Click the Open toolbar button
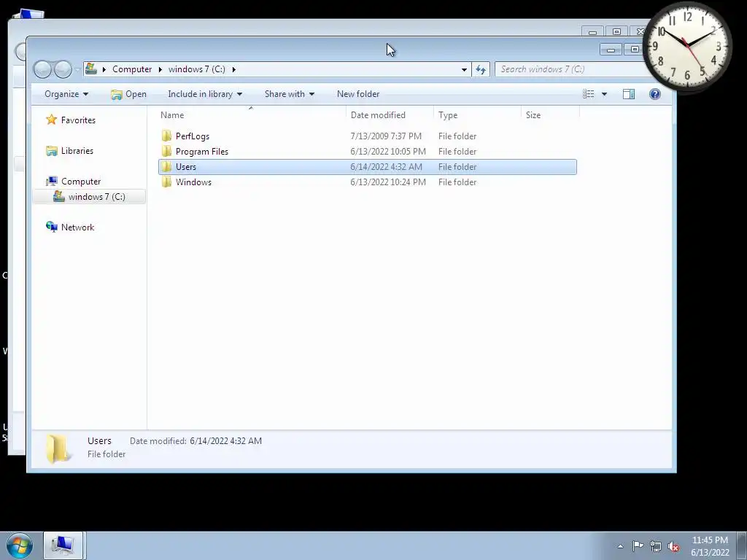 (128, 94)
